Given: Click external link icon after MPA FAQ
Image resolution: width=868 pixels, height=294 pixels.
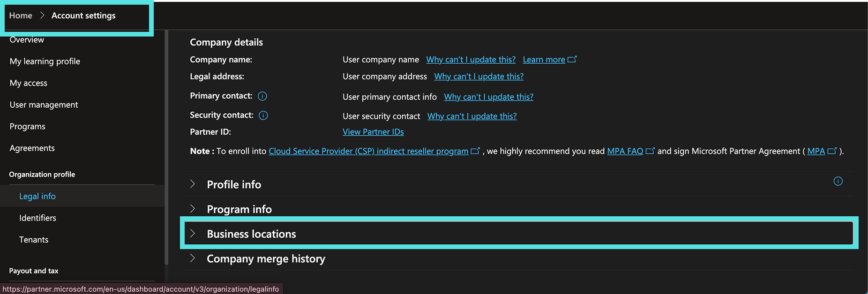Looking at the screenshot, I should tap(650, 151).
